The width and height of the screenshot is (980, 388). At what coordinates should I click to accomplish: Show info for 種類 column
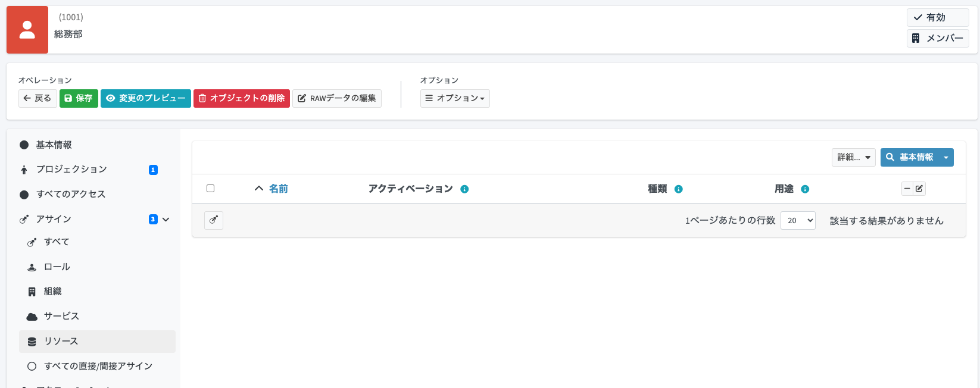678,189
